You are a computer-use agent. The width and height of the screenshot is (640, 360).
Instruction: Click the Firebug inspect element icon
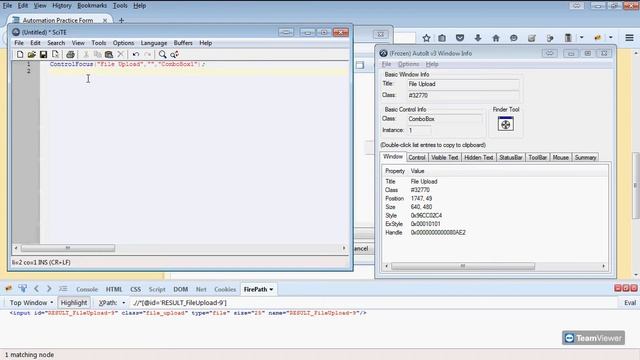click(22, 289)
